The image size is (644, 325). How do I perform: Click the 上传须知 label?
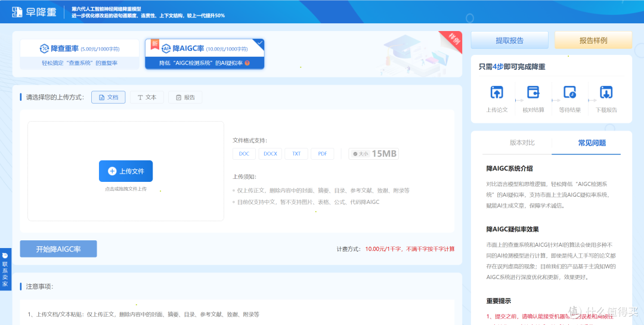244,177
